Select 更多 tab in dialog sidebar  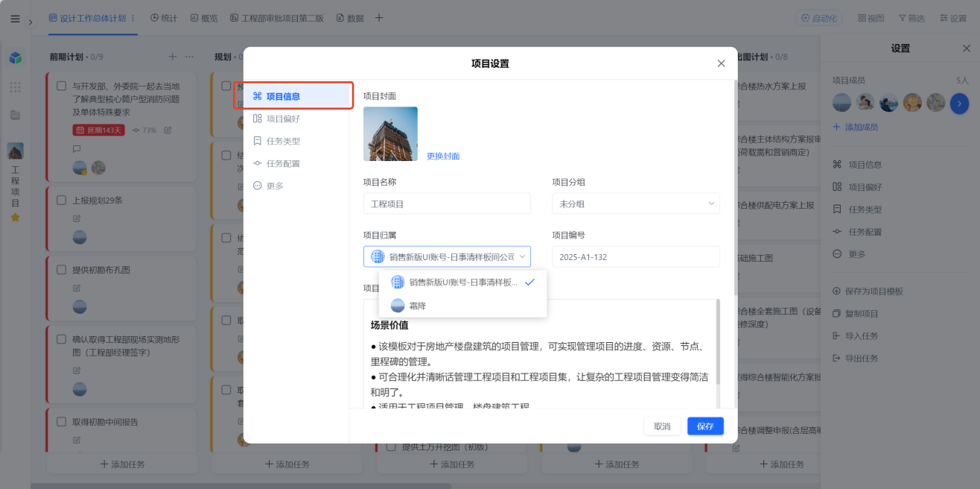click(x=298, y=186)
